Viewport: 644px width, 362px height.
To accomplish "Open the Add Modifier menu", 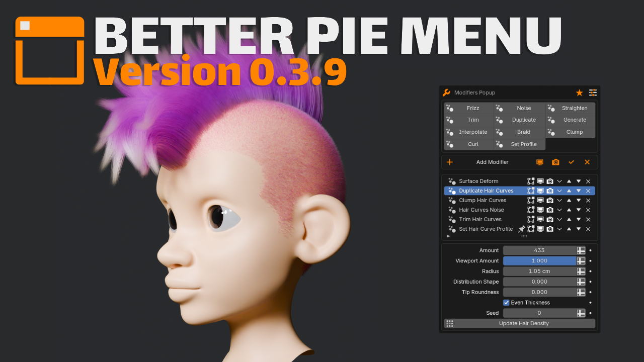I will (493, 162).
